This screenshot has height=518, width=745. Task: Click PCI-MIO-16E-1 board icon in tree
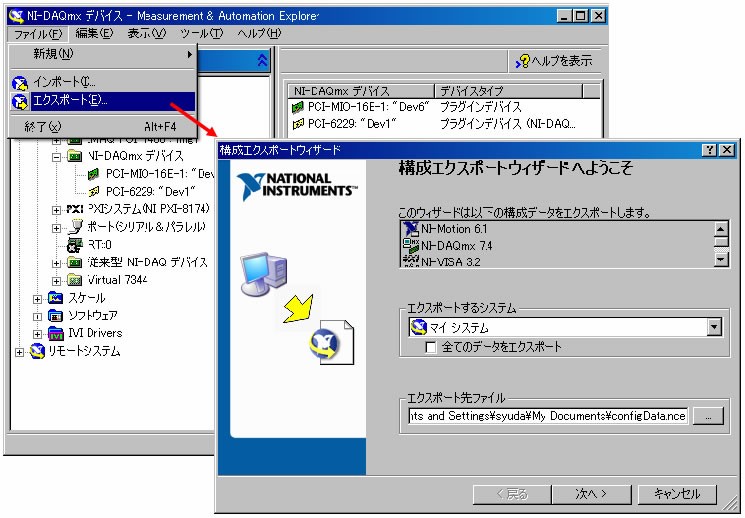[94, 174]
